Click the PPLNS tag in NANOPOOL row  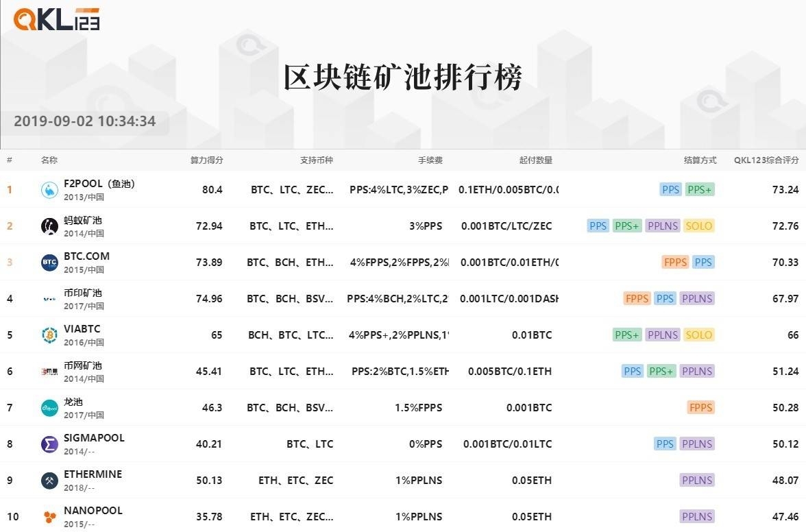click(x=697, y=517)
